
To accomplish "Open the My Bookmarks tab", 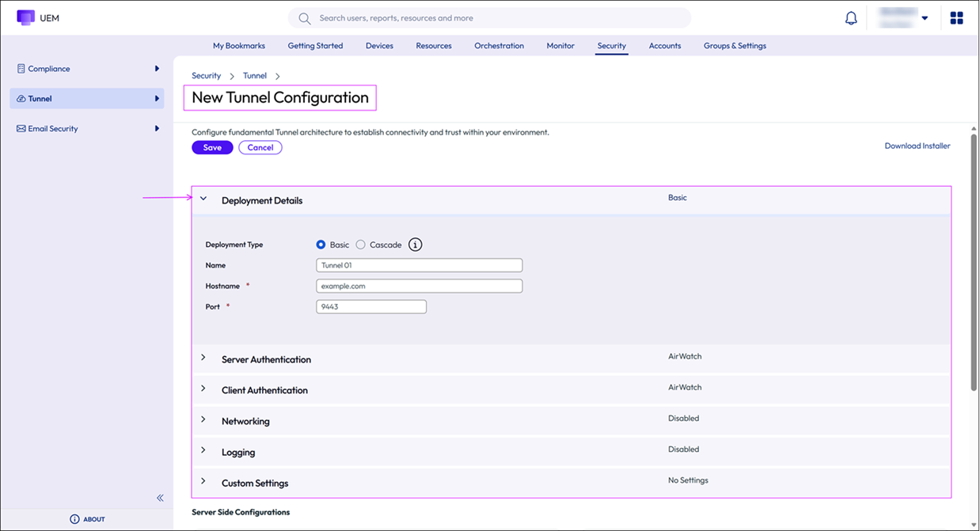I will [239, 46].
